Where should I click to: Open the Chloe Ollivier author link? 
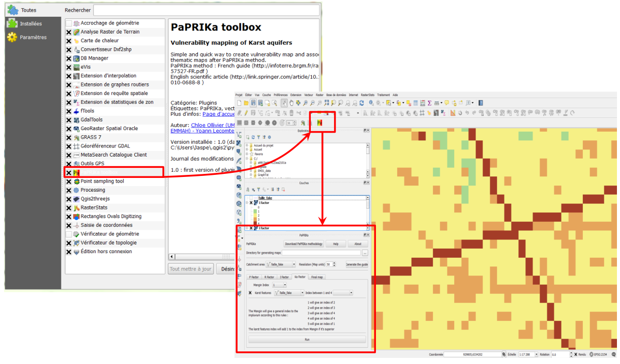(213, 125)
